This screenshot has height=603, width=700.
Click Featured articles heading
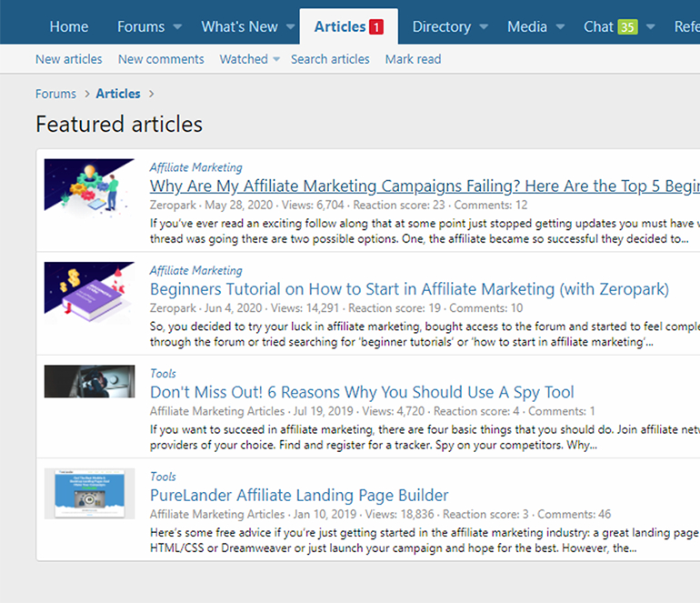click(119, 125)
